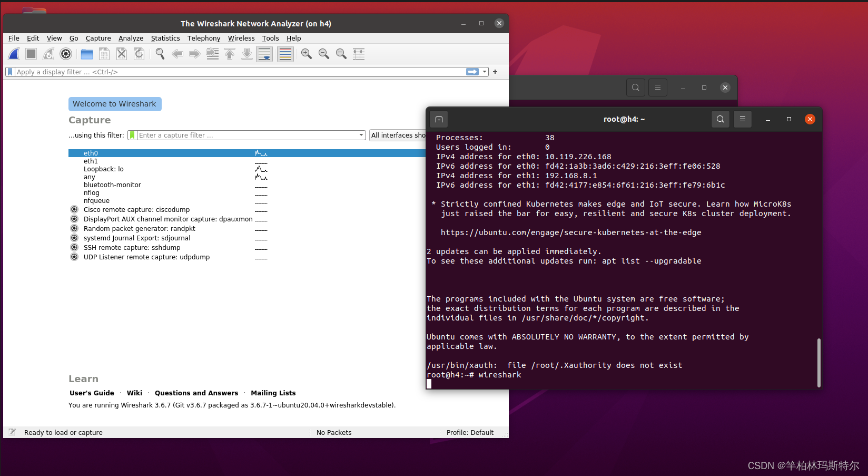Select the eth1 capture interface
Image resolution: width=868 pixels, height=476 pixels.
(91, 161)
